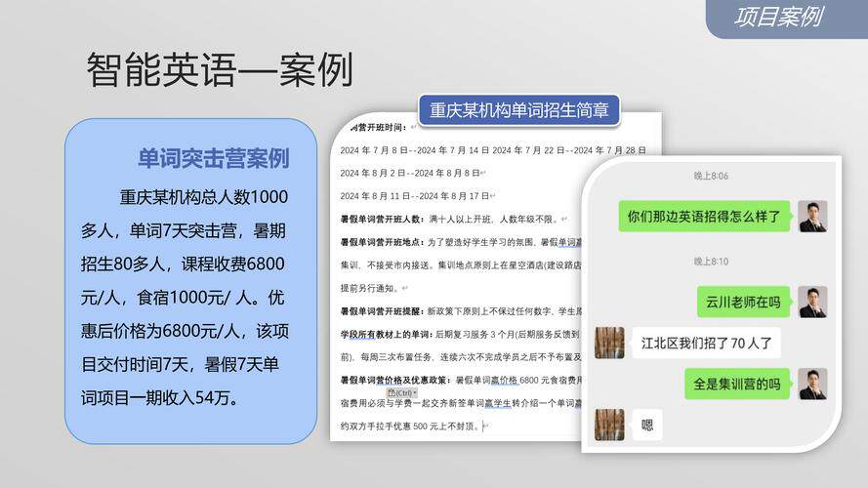Click the 项目案例 tab label

(x=779, y=17)
